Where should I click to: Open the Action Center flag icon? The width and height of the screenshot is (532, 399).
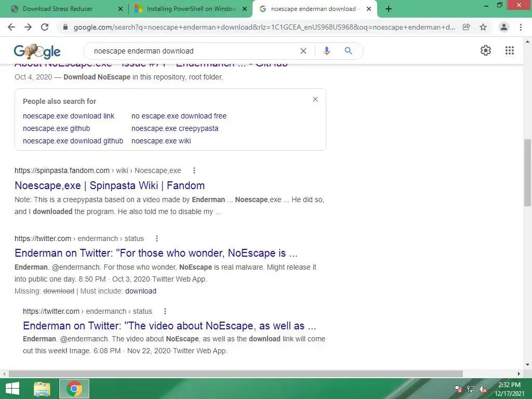pyautogui.click(x=458, y=389)
